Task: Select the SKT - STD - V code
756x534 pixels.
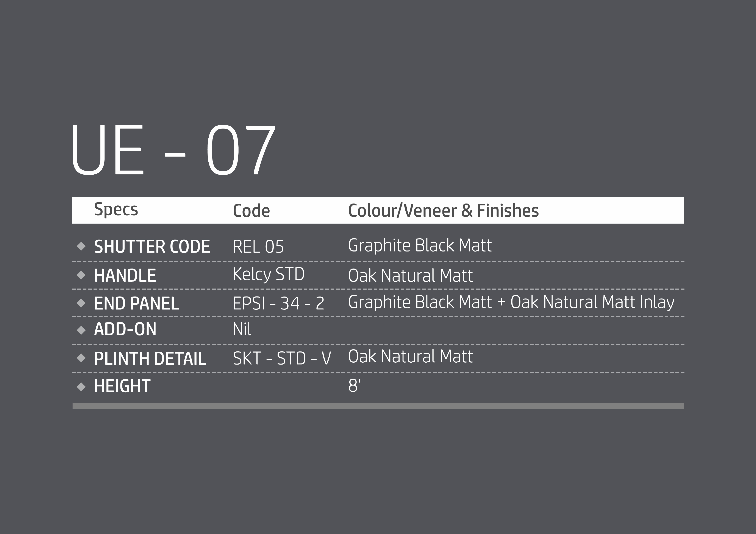Action: [x=282, y=358]
